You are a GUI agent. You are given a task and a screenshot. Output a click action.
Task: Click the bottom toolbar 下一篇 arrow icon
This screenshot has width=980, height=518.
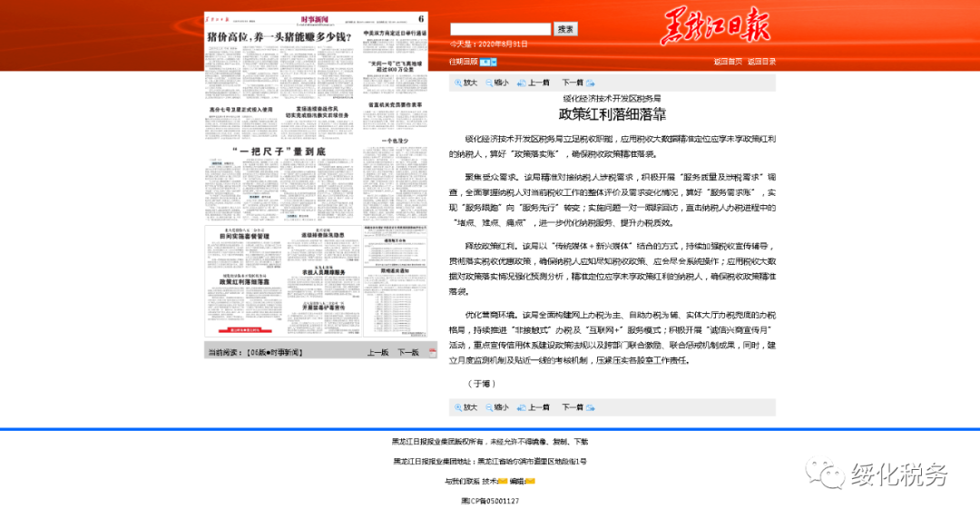590,408
